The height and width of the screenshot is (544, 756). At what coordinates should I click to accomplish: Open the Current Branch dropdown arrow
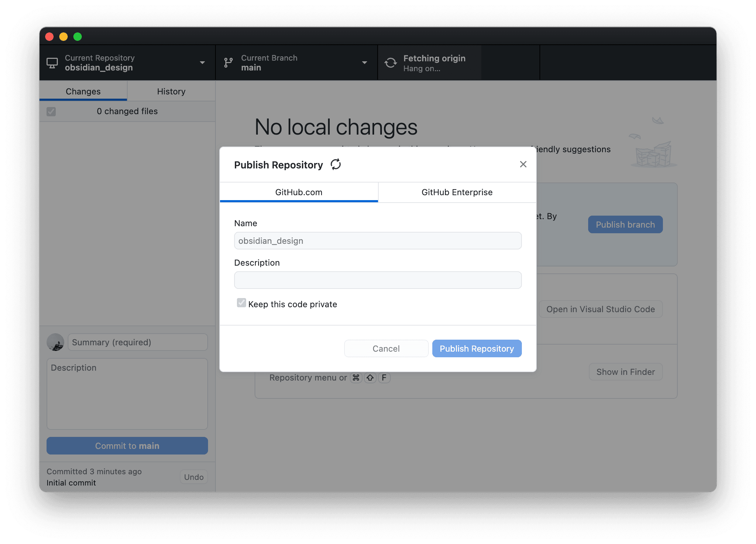(365, 63)
